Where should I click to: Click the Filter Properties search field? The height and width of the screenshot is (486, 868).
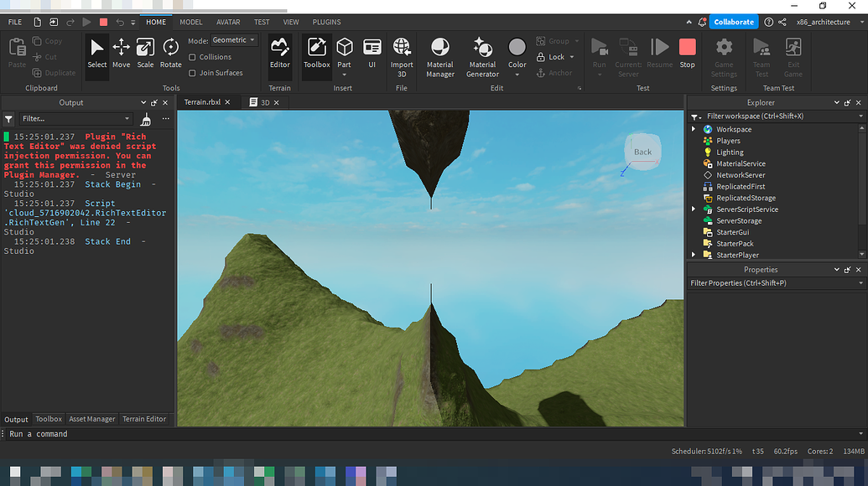tap(777, 283)
